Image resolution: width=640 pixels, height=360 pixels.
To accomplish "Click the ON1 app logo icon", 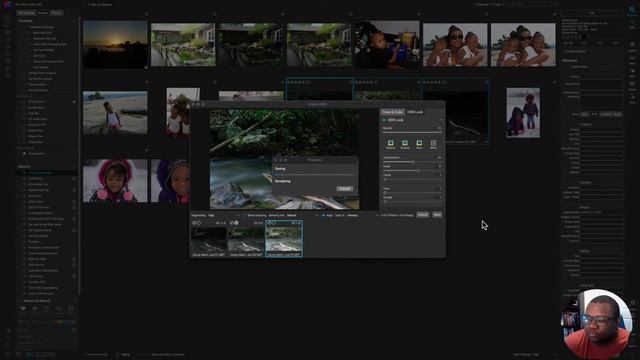I will [7, 5].
